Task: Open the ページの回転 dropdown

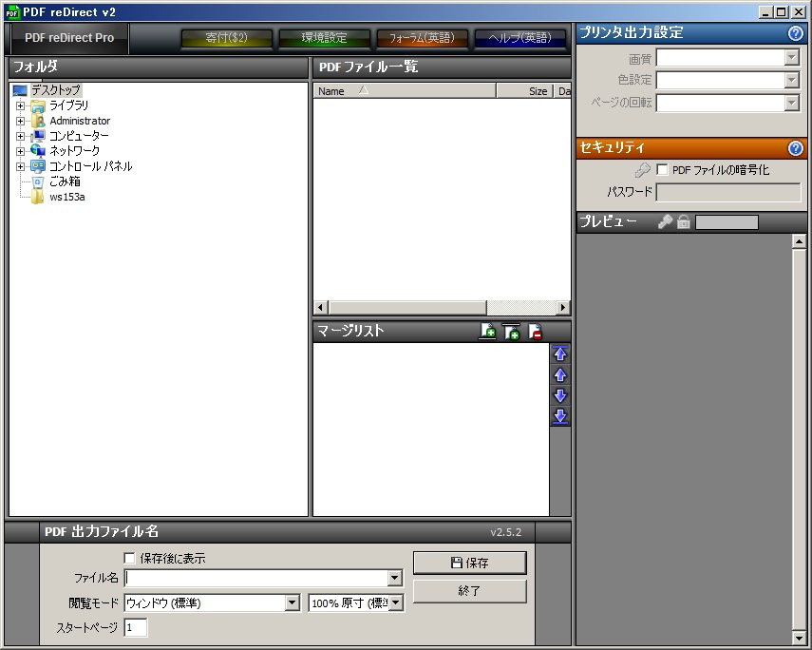Action: [791, 103]
